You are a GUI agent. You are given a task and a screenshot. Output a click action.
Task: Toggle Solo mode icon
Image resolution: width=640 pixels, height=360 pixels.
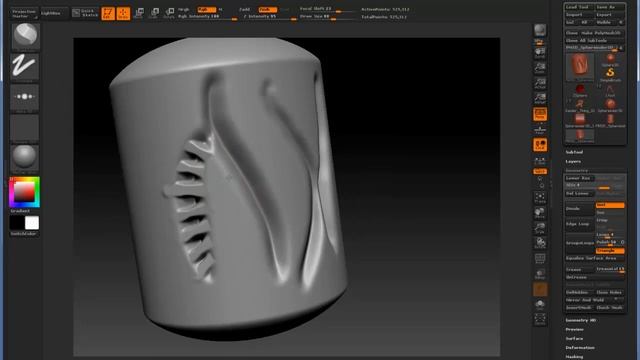(x=540, y=305)
